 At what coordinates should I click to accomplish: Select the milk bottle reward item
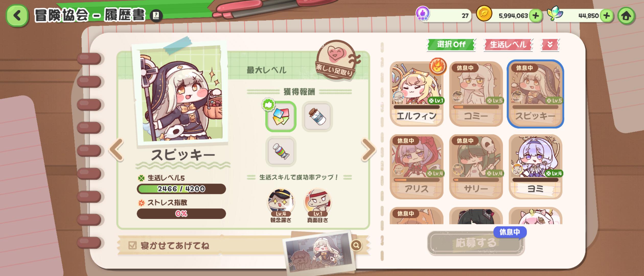317,117
